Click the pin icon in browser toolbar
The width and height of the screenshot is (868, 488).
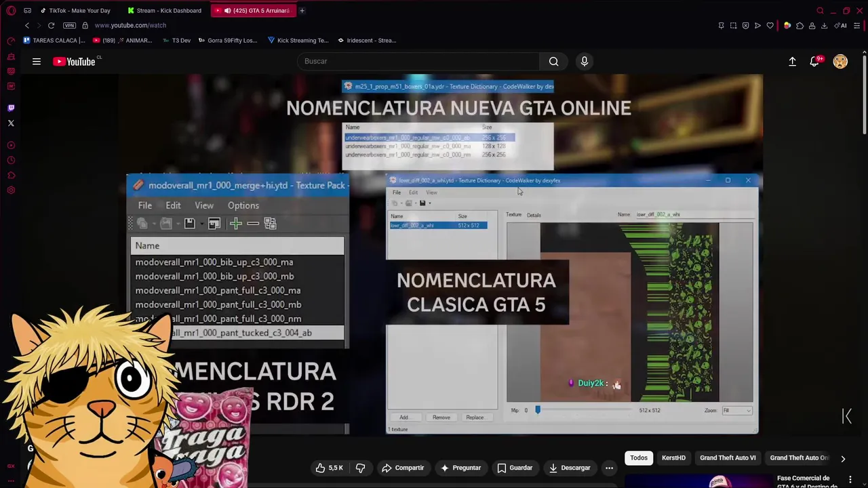click(x=721, y=26)
